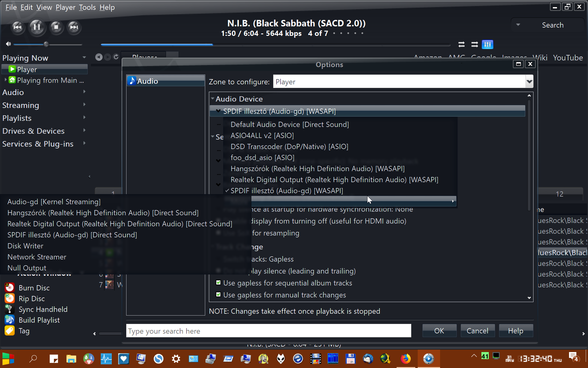Select the Audio music-note category in Options
The image size is (588, 368).
(x=166, y=81)
